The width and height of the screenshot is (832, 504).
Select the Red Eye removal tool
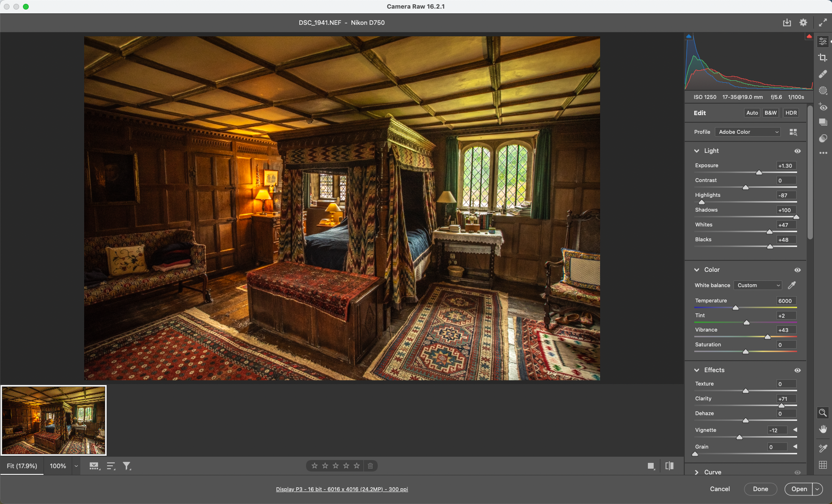pos(823,107)
